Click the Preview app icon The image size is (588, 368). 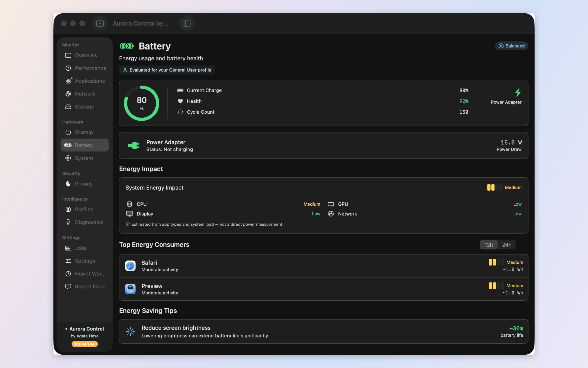(x=130, y=289)
